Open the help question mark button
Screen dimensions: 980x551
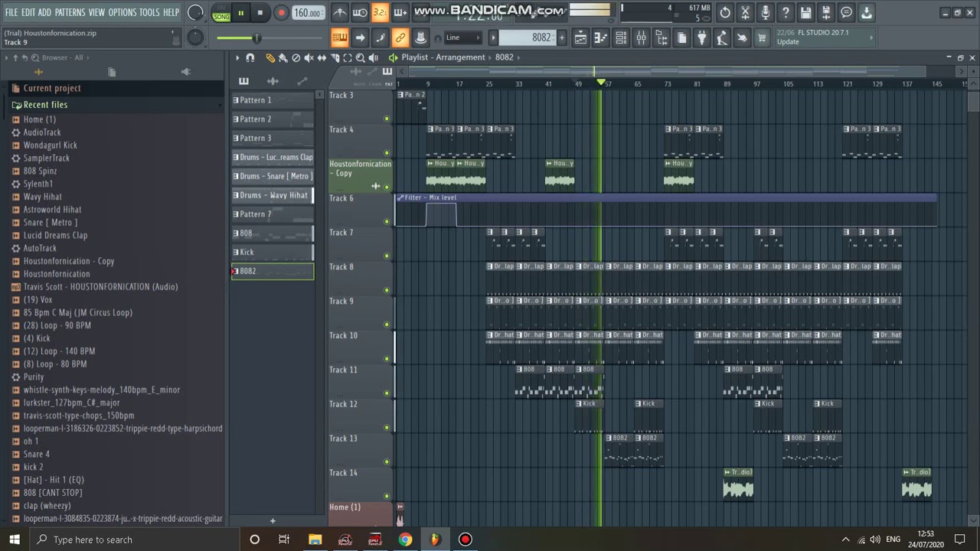[786, 12]
